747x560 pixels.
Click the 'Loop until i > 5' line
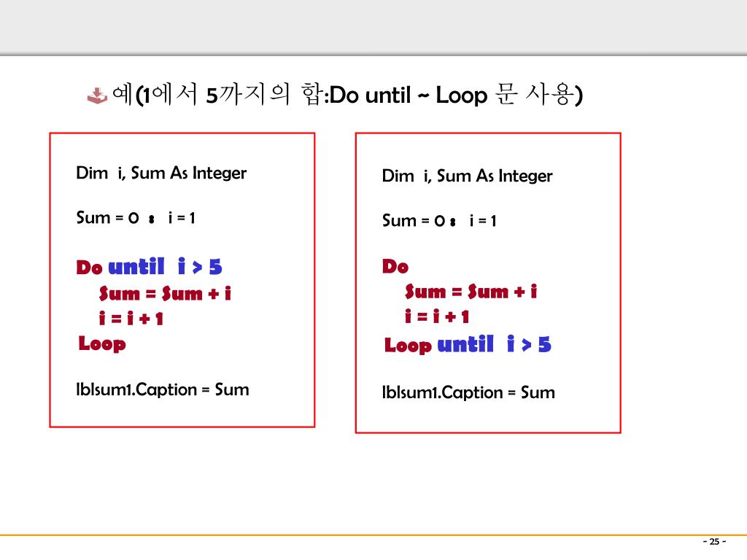[x=468, y=344]
